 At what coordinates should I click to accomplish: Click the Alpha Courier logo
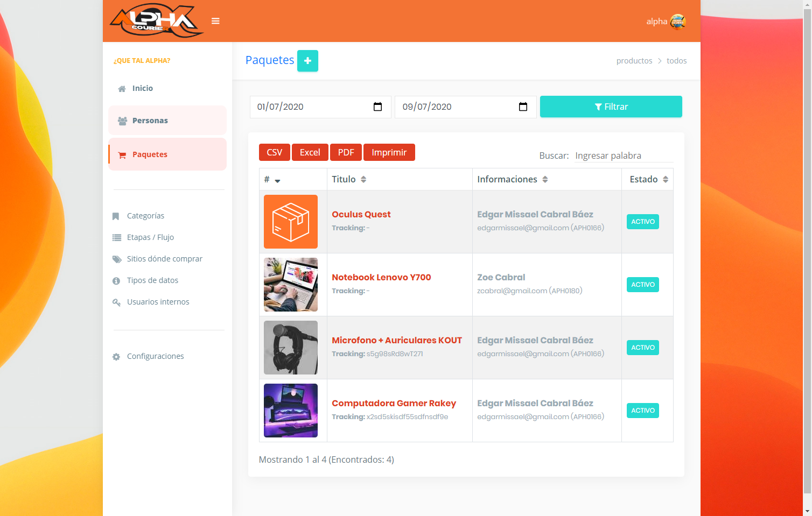pos(156,21)
